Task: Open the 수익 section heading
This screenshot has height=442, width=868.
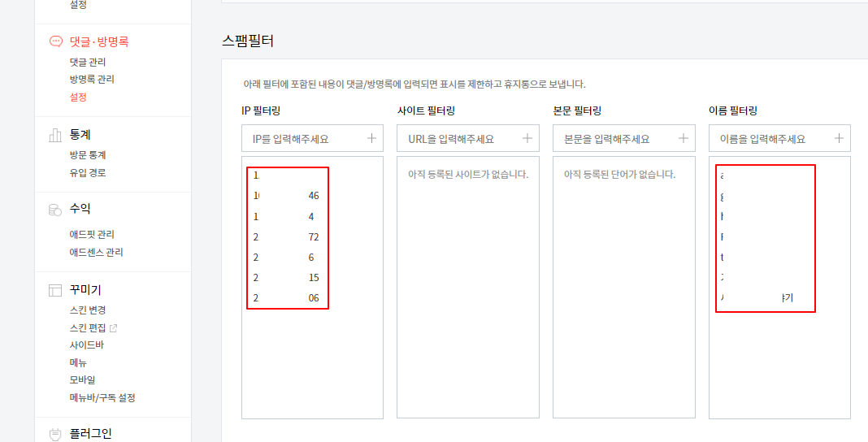Action: point(80,209)
